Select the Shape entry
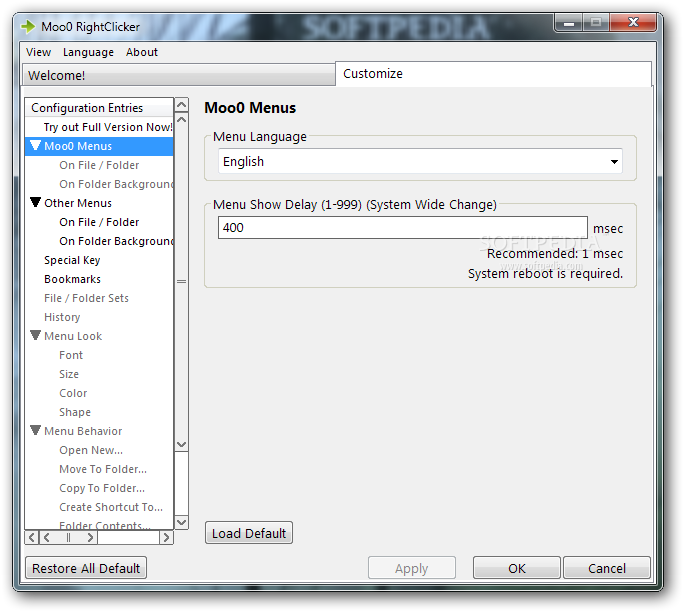This screenshot has width=684, height=612. click(x=75, y=412)
